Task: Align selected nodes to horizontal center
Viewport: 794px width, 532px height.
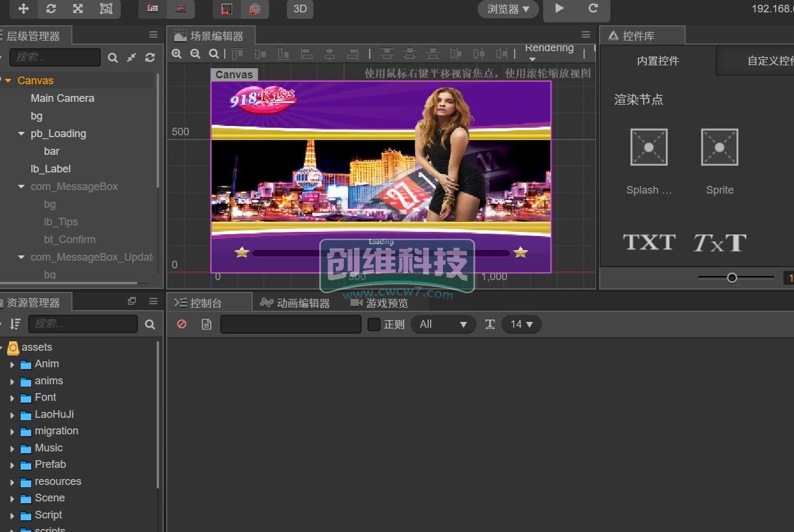Action: [330, 54]
